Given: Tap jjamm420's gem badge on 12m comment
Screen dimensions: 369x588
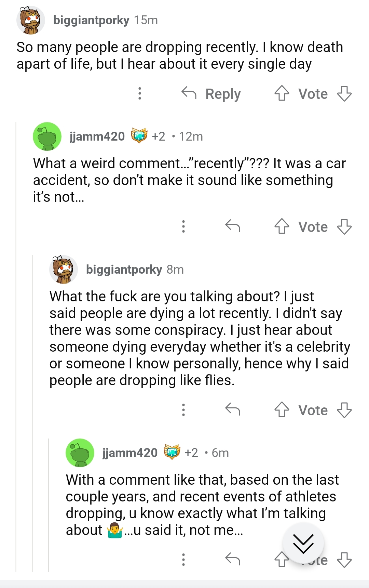Looking at the screenshot, I should [139, 136].
